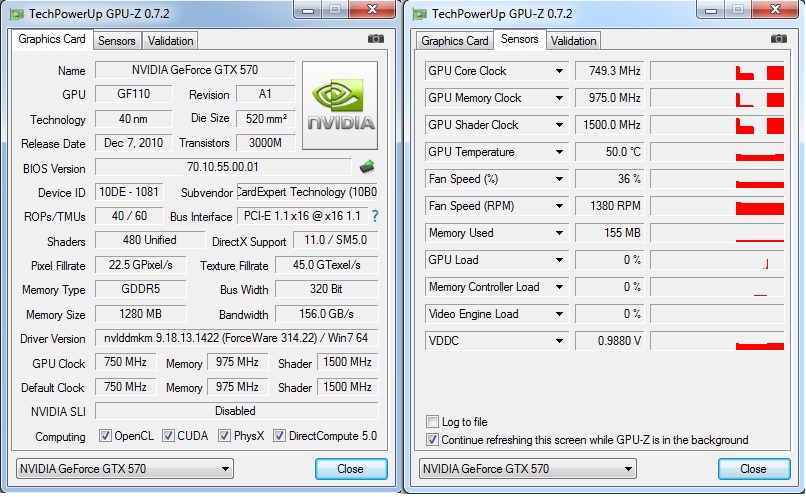Switch to Graphics Card tab in right window
The image size is (806, 497).
pyautogui.click(x=454, y=41)
